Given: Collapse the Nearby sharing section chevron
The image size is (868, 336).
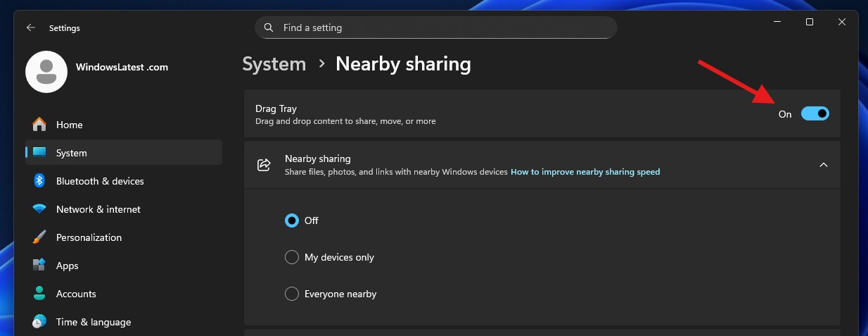Looking at the screenshot, I should tap(824, 165).
